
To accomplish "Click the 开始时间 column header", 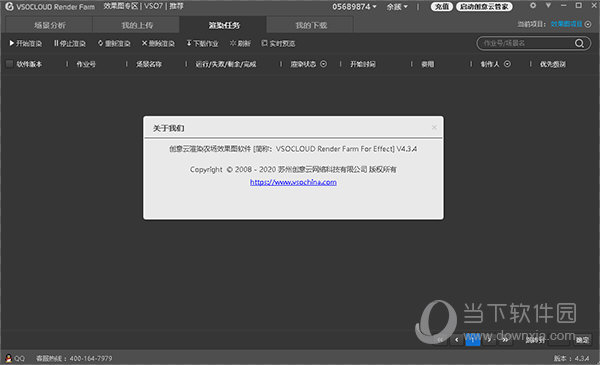I will (x=362, y=64).
